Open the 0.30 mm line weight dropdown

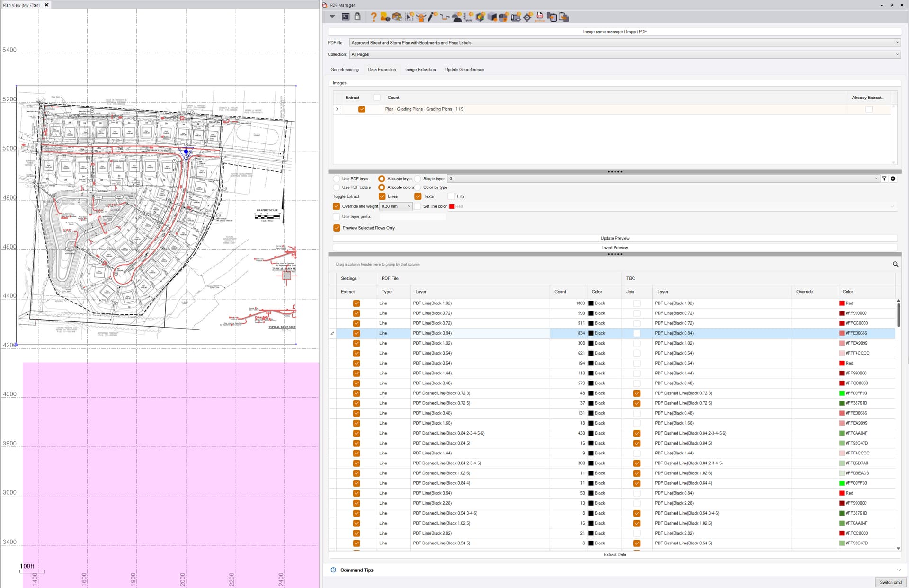(x=409, y=206)
